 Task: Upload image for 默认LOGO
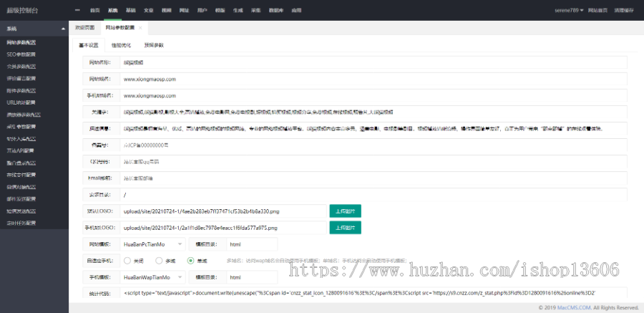pos(345,211)
